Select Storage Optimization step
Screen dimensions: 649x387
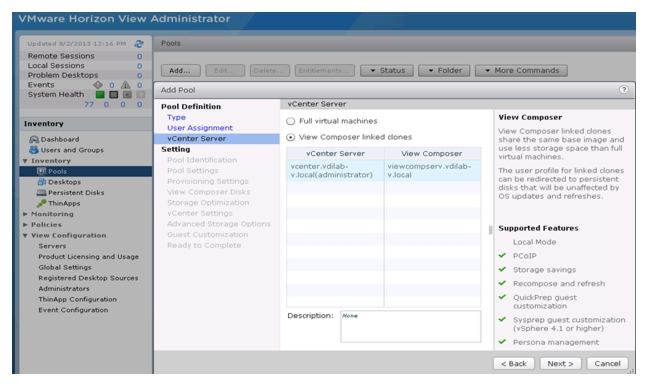(208, 203)
